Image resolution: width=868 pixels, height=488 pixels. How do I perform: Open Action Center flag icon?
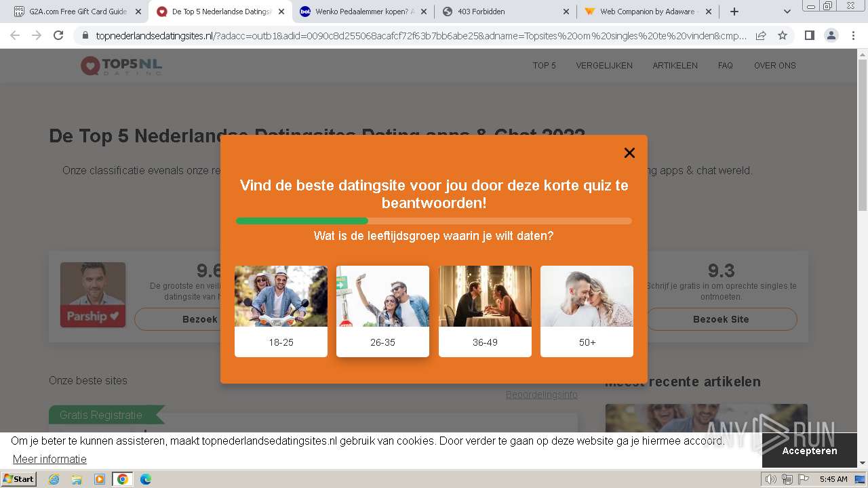803,479
